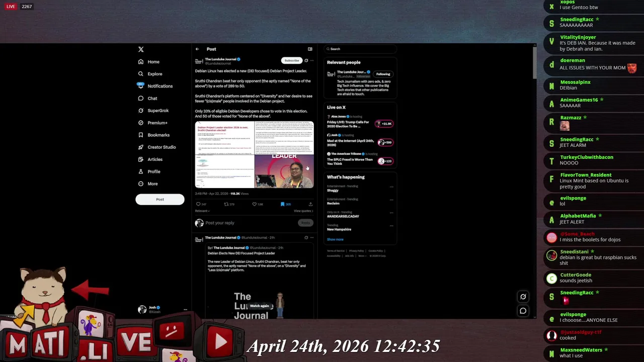Open the three-dot menu on the main post
This screenshot has height=362, width=644.
click(x=312, y=60)
